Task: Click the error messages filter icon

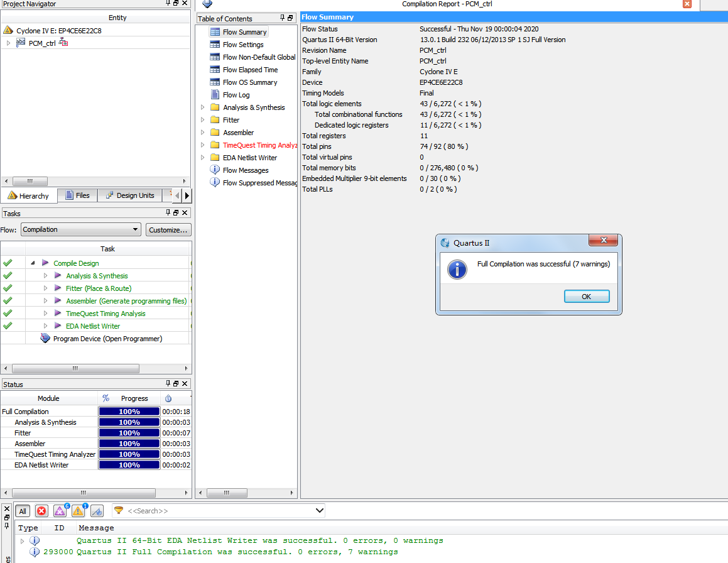Action: 41,511
